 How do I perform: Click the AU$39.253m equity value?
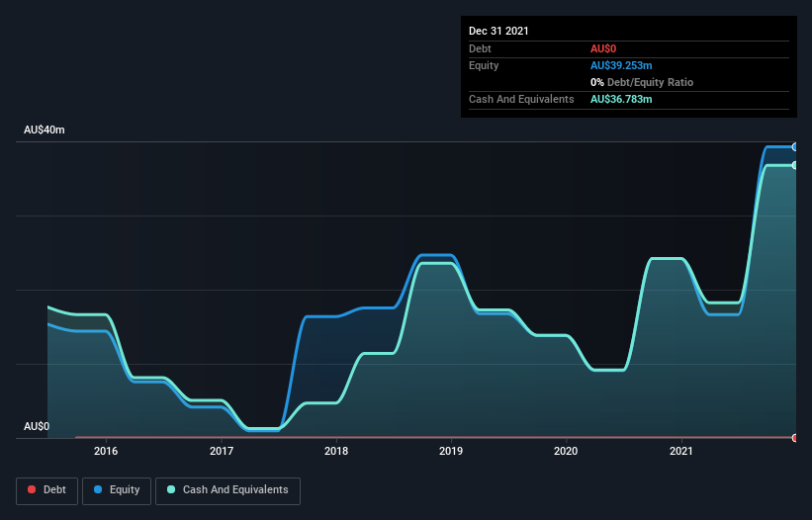[x=621, y=65]
